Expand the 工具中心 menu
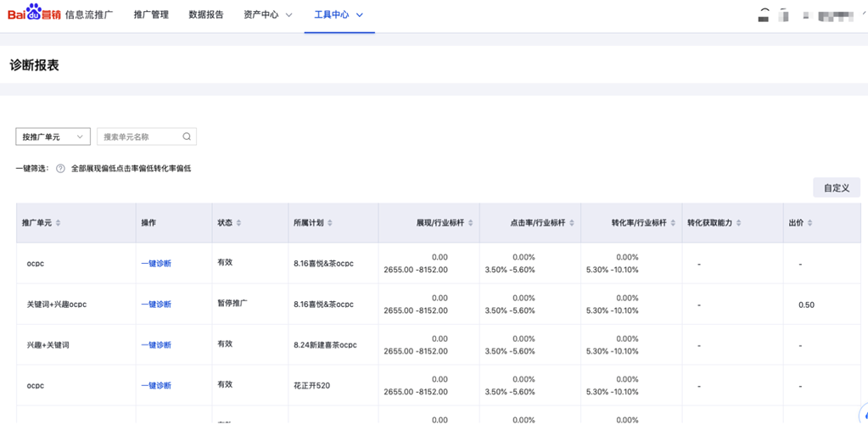The height and width of the screenshot is (436, 868). [339, 15]
